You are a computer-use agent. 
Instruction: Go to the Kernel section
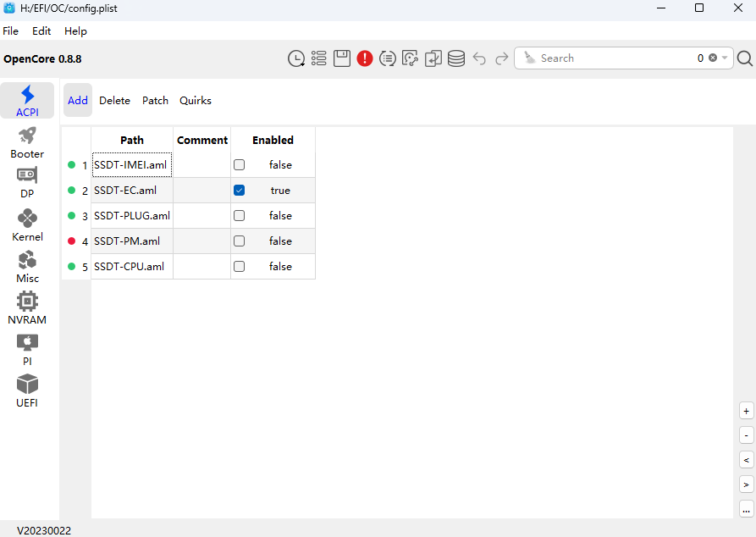coord(27,225)
